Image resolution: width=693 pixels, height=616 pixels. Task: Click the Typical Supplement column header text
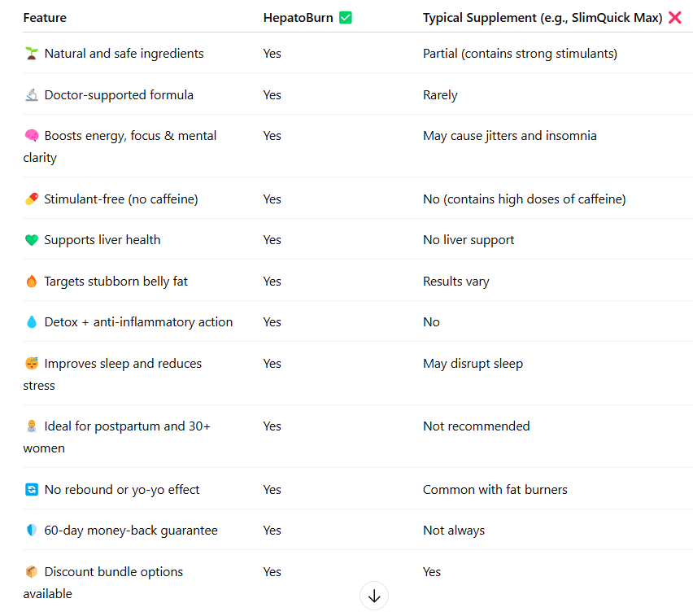tap(543, 18)
